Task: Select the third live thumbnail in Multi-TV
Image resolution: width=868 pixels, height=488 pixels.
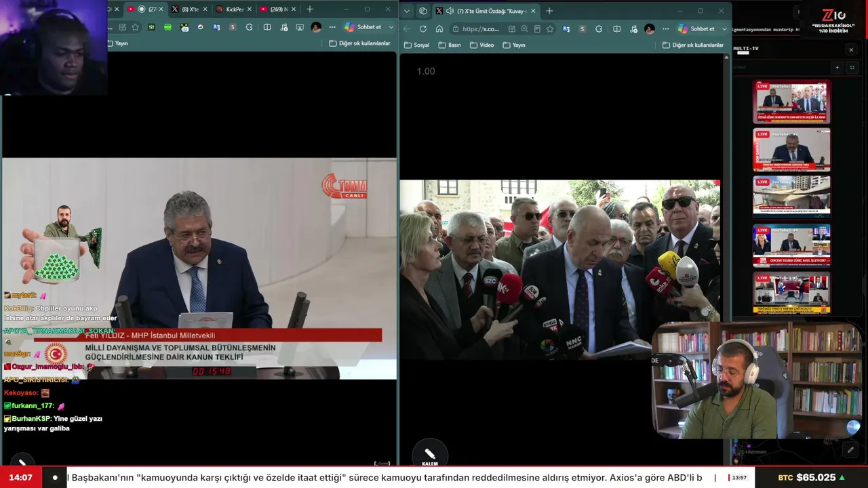Action: (x=792, y=197)
